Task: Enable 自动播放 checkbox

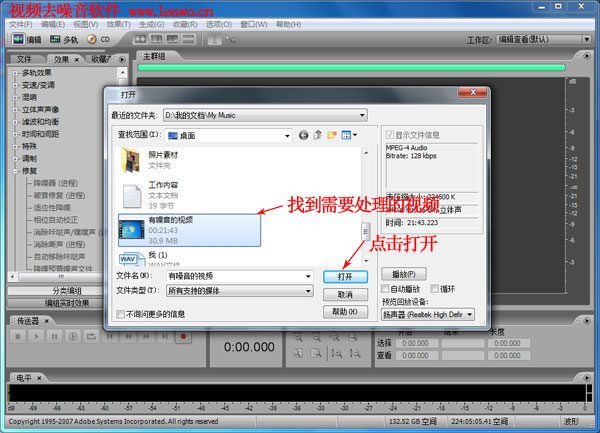Action: [x=385, y=289]
